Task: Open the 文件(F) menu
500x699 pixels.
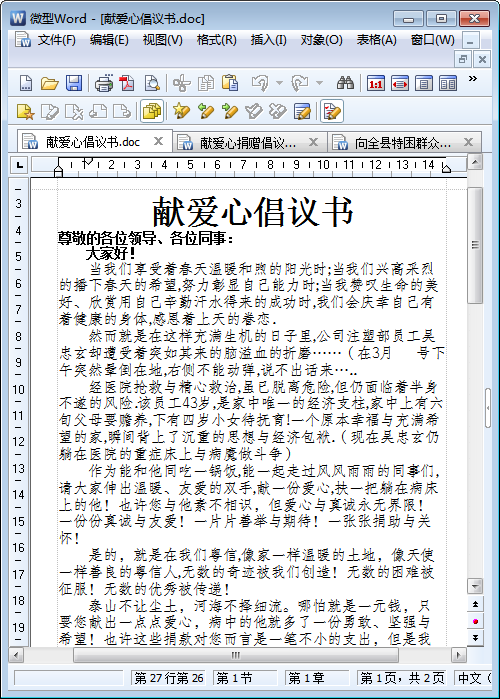Action: 56,40
